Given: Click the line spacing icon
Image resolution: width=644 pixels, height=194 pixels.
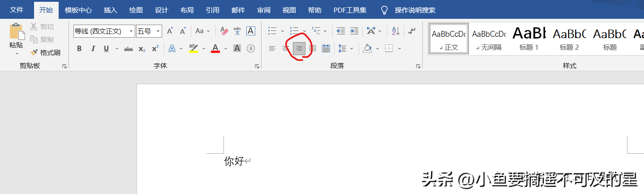Looking at the screenshot, I should tap(343, 48).
